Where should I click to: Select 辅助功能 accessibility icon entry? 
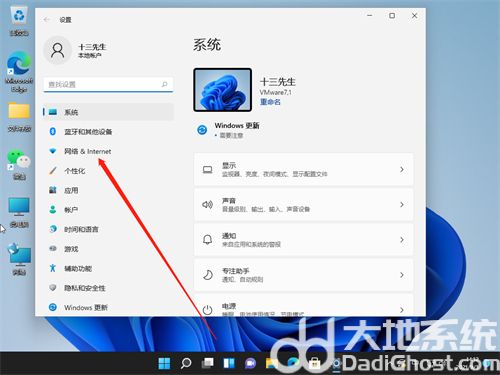coord(53,268)
